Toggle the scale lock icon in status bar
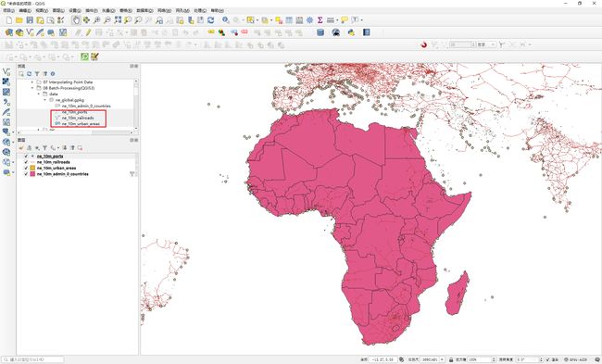The image size is (602, 364). [451, 359]
